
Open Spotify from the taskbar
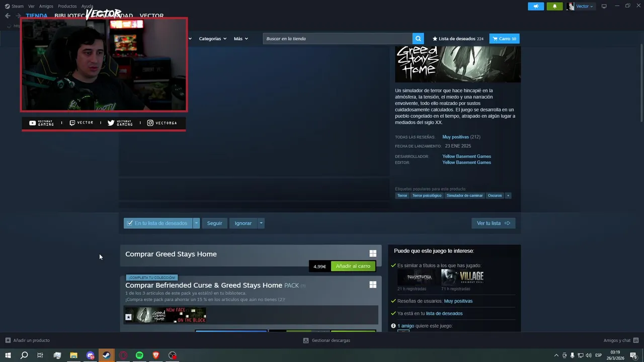click(x=139, y=355)
